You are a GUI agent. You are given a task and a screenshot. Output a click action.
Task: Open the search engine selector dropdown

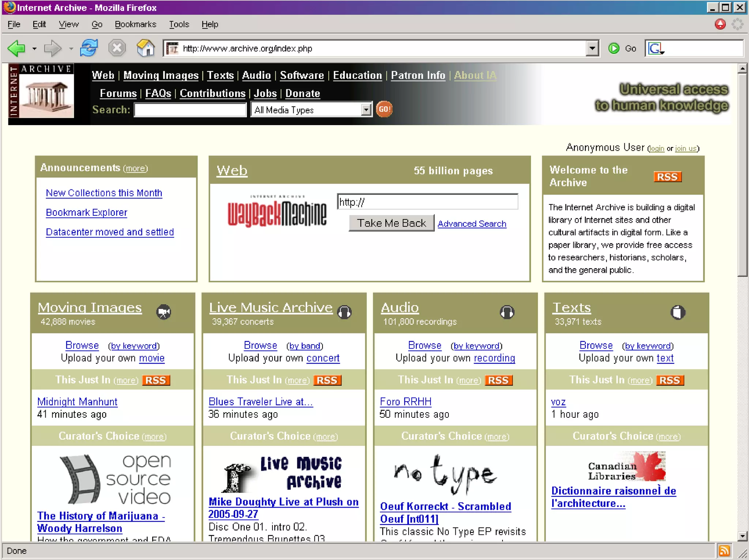656,48
